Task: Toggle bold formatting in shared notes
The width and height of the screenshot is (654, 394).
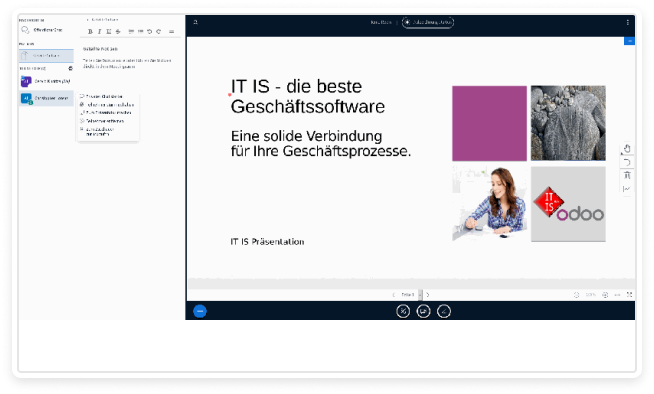Action: pyautogui.click(x=90, y=32)
